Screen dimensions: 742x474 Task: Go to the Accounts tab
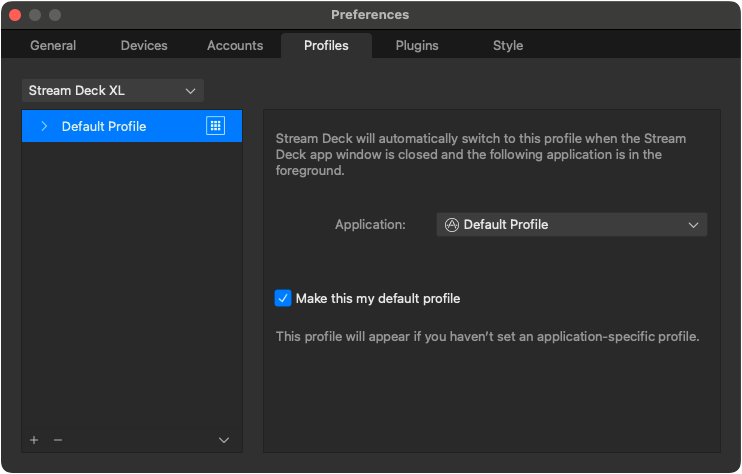[235, 46]
